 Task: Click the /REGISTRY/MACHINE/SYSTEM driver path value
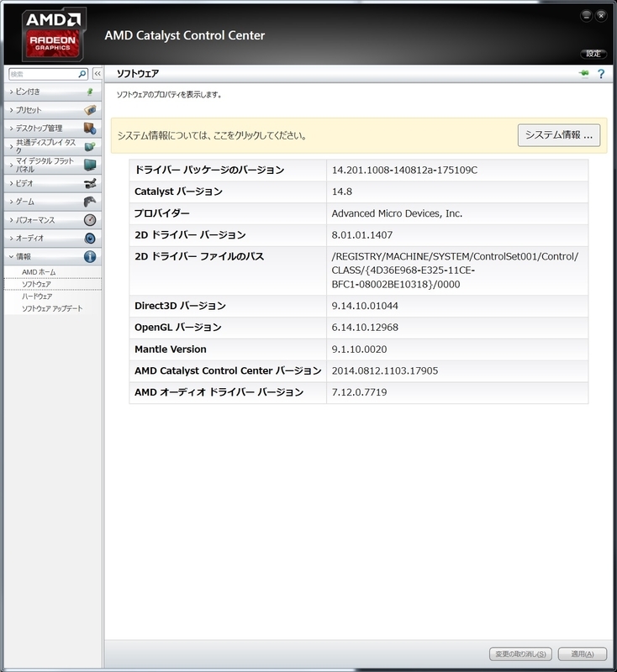coord(455,270)
